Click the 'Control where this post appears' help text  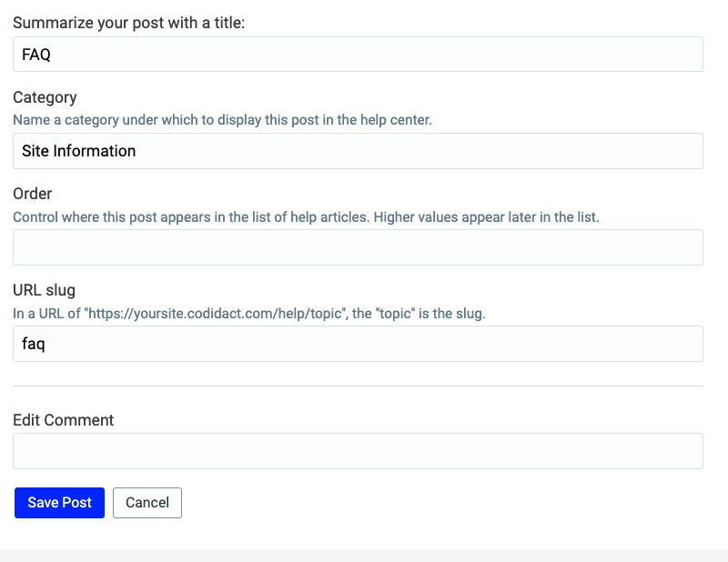(x=306, y=216)
